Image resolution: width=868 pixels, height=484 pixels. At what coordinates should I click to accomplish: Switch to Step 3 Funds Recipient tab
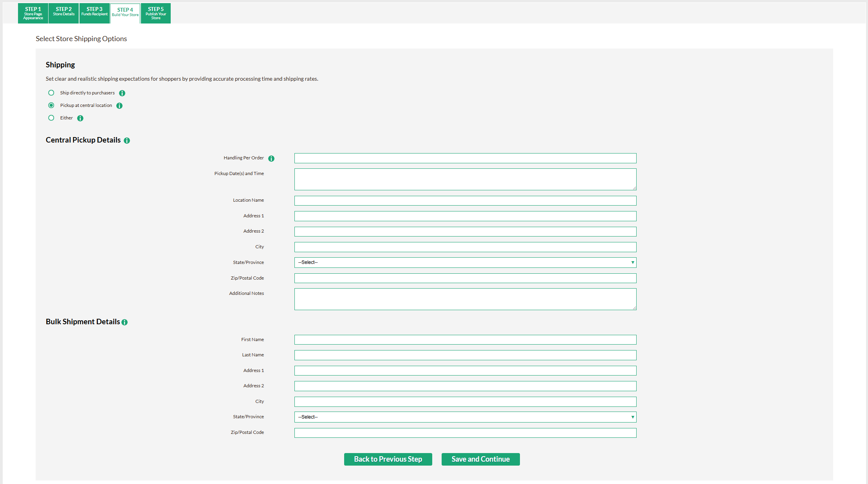point(94,13)
